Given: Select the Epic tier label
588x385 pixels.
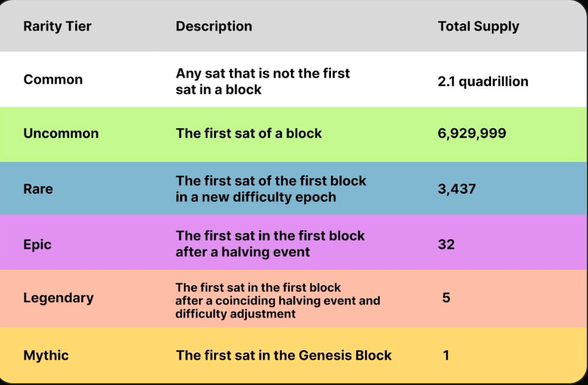Looking at the screenshot, I should click(38, 244).
